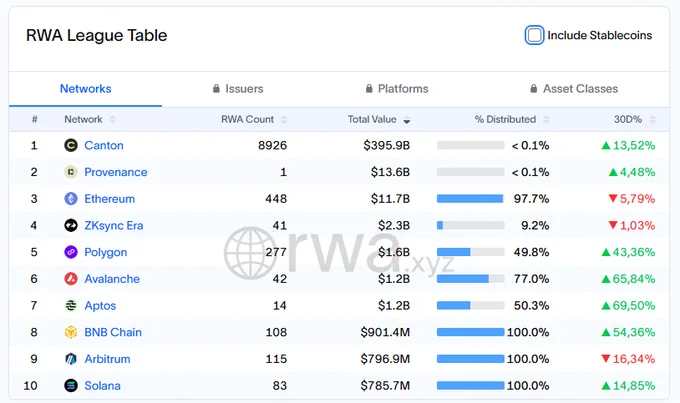Click the Provenance network logo icon
The image size is (680, 403).
(71, 172)
